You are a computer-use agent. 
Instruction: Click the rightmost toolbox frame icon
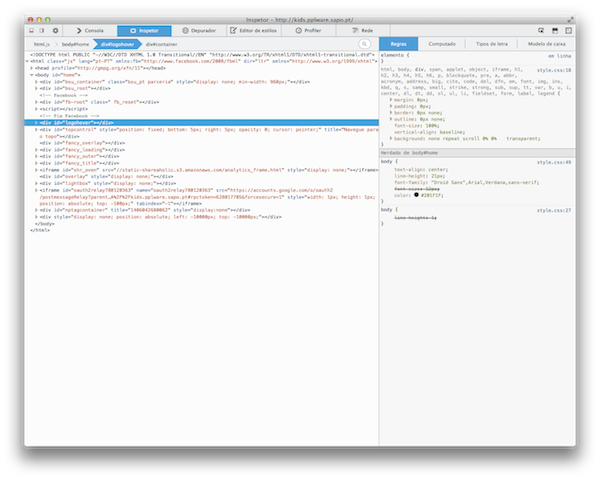click(569, 31)
